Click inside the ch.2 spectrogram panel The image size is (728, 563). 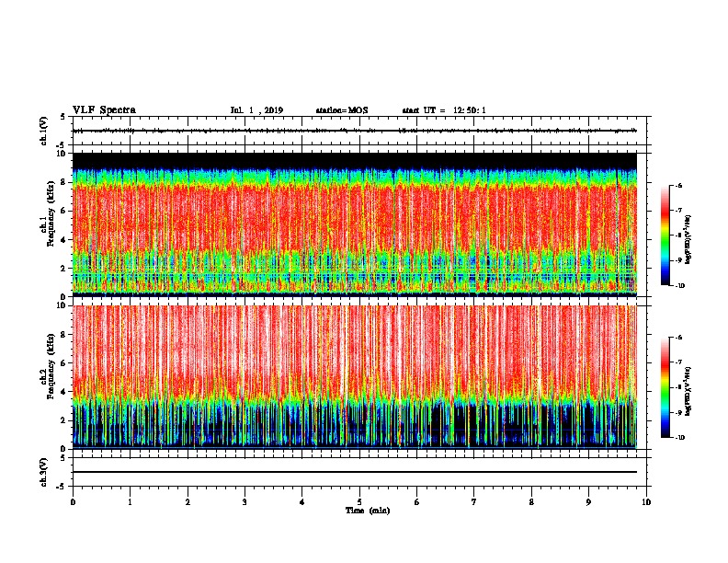pyautogui.click(x=354, y=377)
